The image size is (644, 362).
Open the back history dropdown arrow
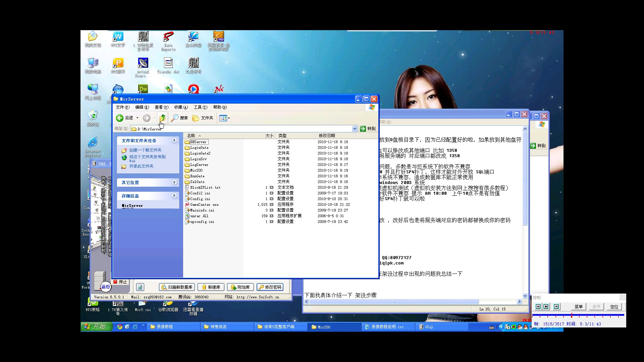tap(137, 118)
